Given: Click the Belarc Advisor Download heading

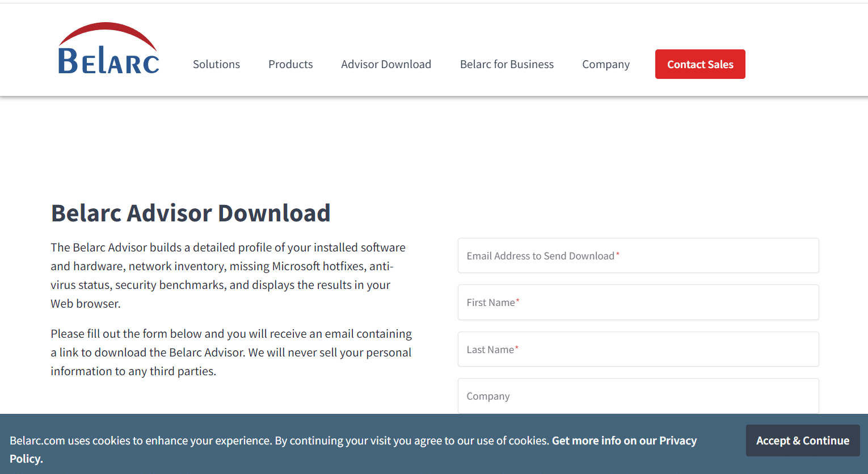Looking at the screenshot, I should (191, 213).
